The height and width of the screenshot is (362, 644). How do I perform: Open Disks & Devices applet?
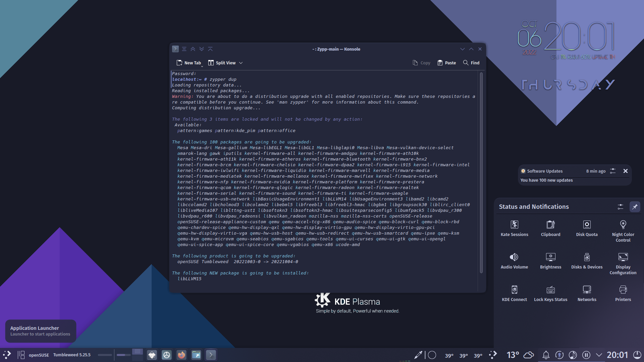point(587,260)
